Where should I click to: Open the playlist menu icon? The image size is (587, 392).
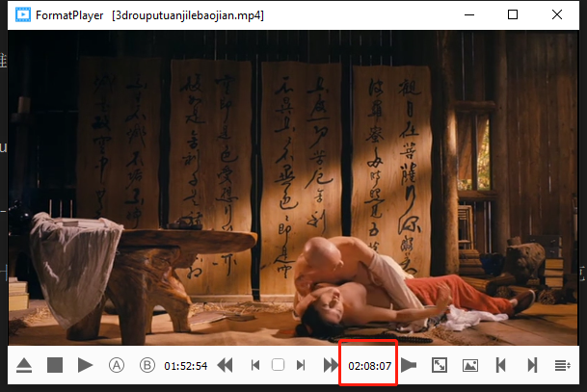click(x=562, y=365)
